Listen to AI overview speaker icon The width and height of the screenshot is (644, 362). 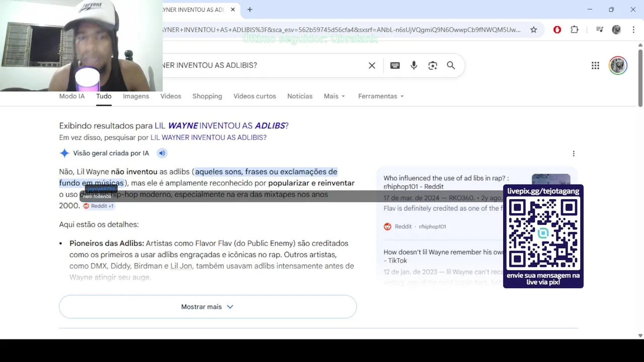point(162,153)
